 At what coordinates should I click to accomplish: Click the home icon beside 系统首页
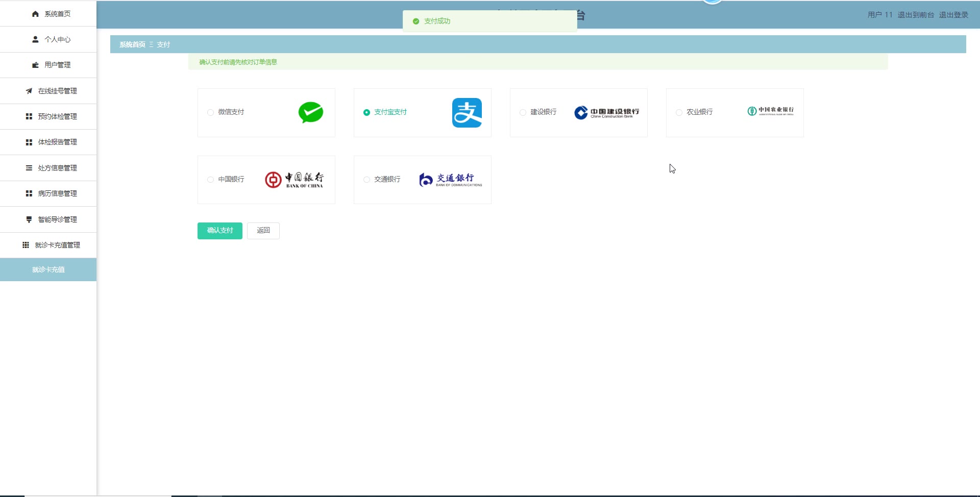[x=35, y=14]
